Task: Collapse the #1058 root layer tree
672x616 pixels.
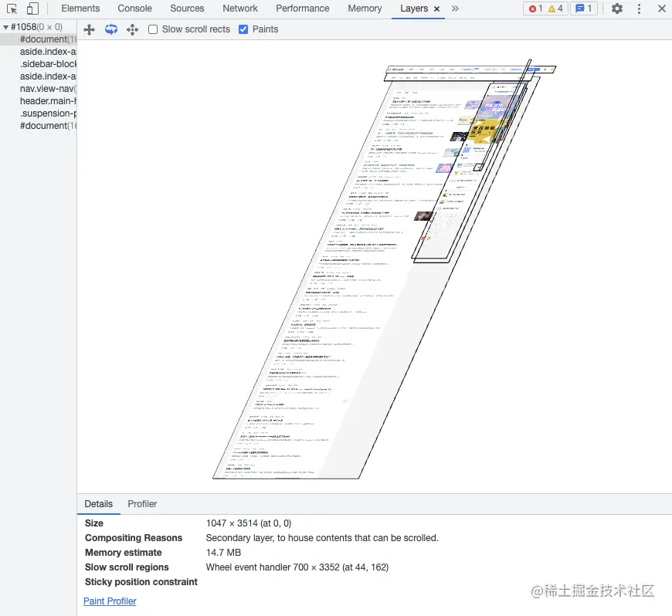Action: coord(5,28)
